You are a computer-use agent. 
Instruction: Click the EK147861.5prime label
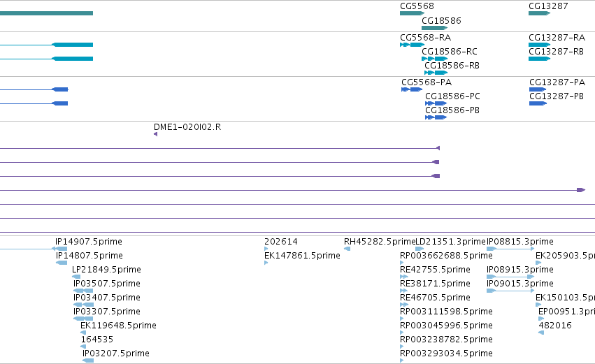click(302, 256)
